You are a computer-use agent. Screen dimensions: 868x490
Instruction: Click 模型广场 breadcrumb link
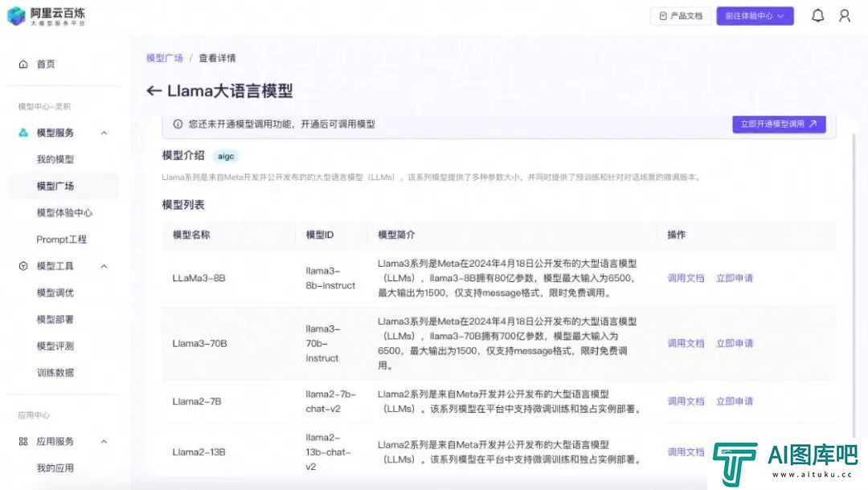[164, 58]
